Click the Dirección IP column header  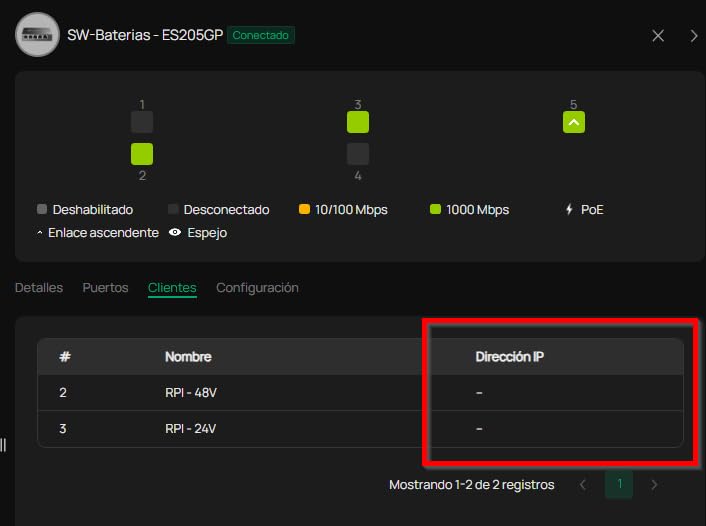point(509,357)
